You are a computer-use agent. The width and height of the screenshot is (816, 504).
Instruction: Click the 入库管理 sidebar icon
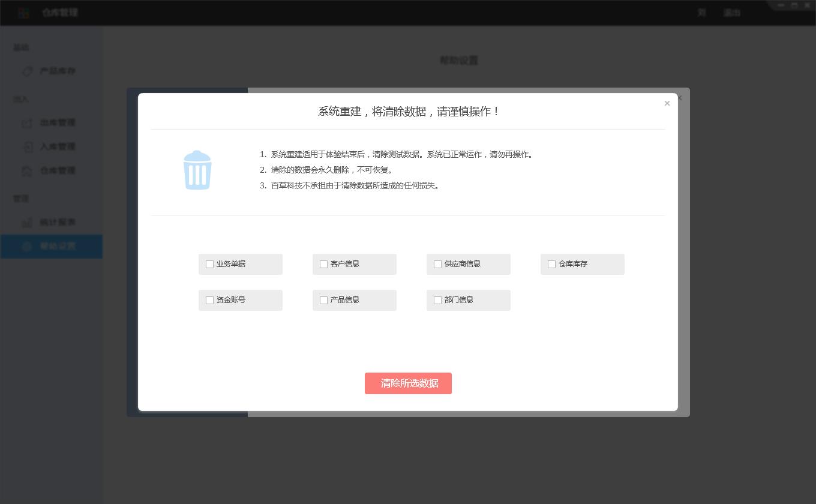(x=27, y=146)
